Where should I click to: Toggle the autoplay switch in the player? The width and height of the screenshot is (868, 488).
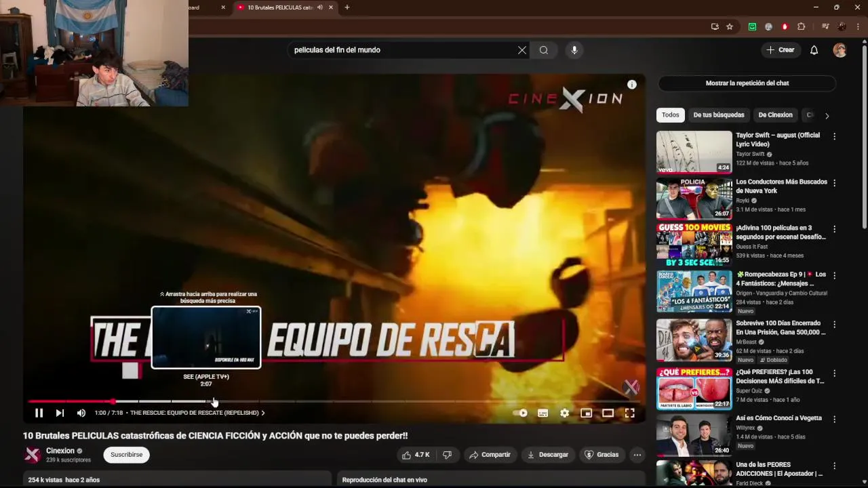pyautogui.click(x=521, y=413)
